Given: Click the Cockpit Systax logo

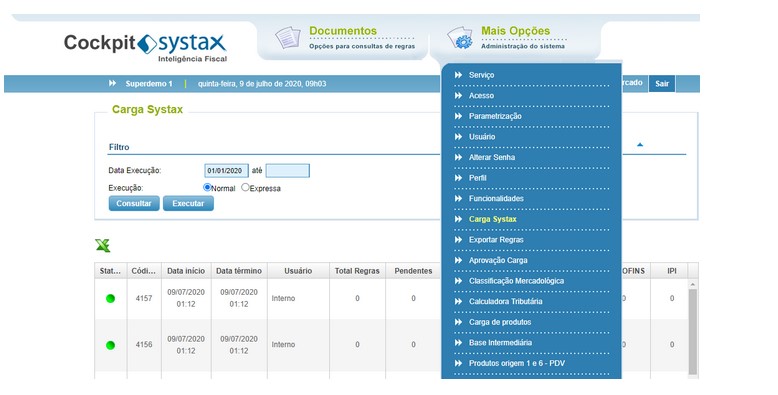Looking at the screenshot, I should pos(145,48).
